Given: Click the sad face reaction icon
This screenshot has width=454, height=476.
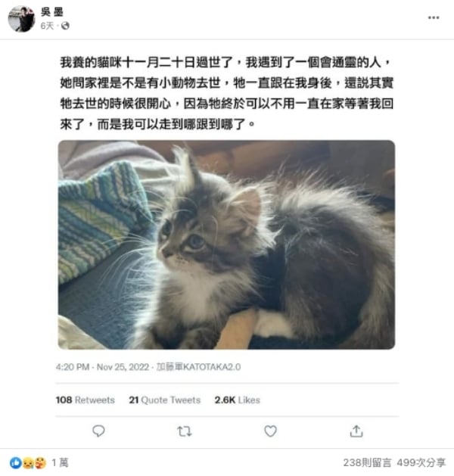Looking at the screenshot, I should pyautogui.click(x=28, y=463).
